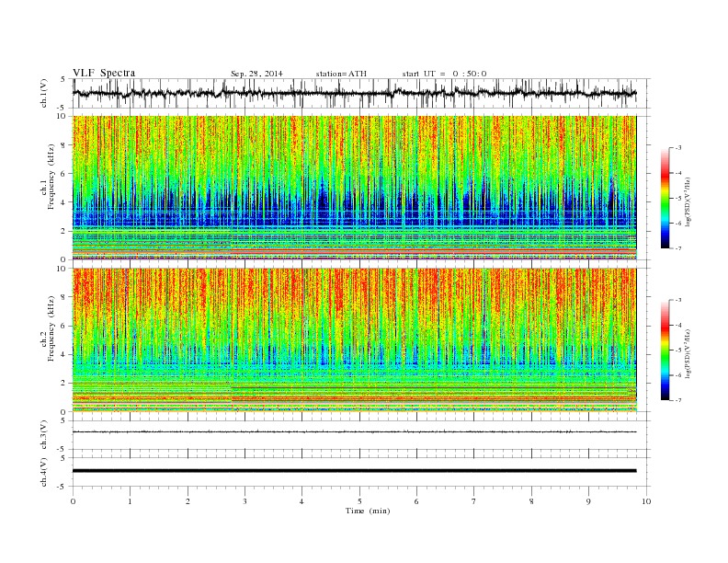728x563 pixels.
Task: Click the "5" volt tick of ch.1(V)
Action: (63, 79)
